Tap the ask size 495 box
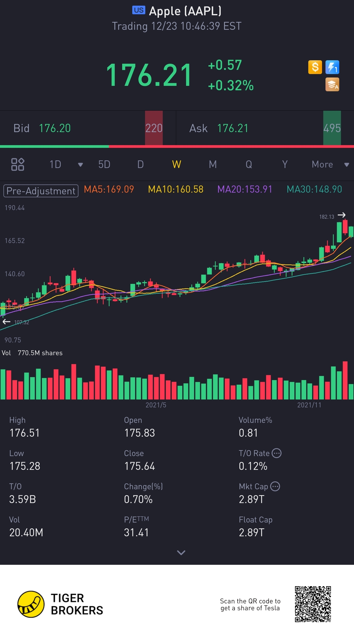 click(x=332, y=128)
